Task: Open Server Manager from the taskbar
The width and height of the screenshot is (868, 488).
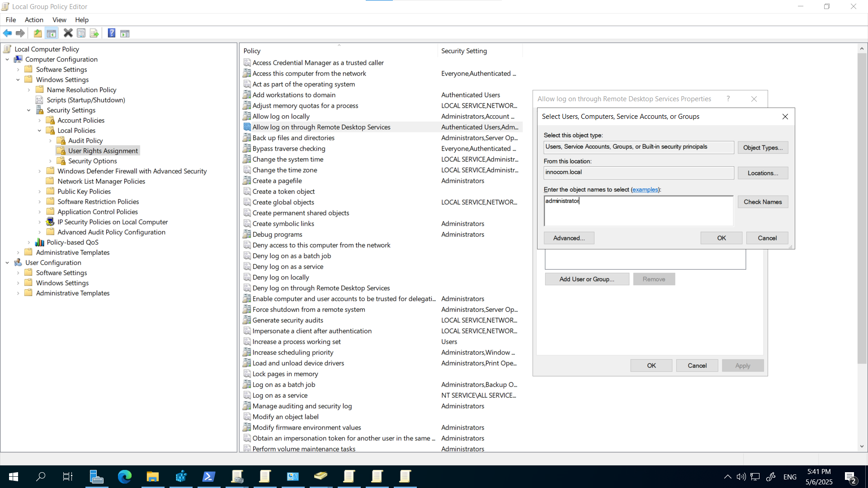Action: pos(97,476)
